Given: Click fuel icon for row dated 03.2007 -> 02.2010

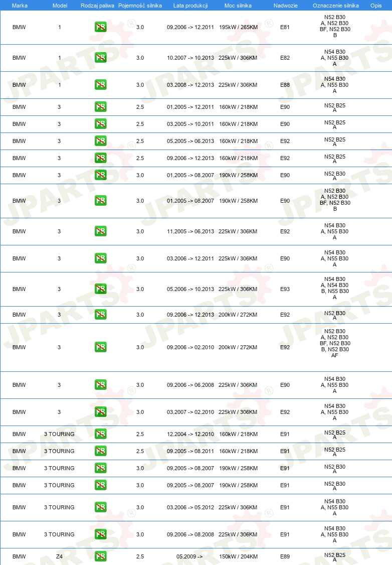Looking at the screenshot, I should click(x=100, y=412).
